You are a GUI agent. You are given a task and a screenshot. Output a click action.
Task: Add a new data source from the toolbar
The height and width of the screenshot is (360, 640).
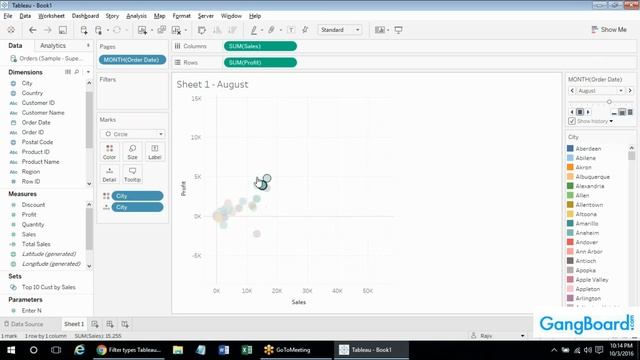84,30
